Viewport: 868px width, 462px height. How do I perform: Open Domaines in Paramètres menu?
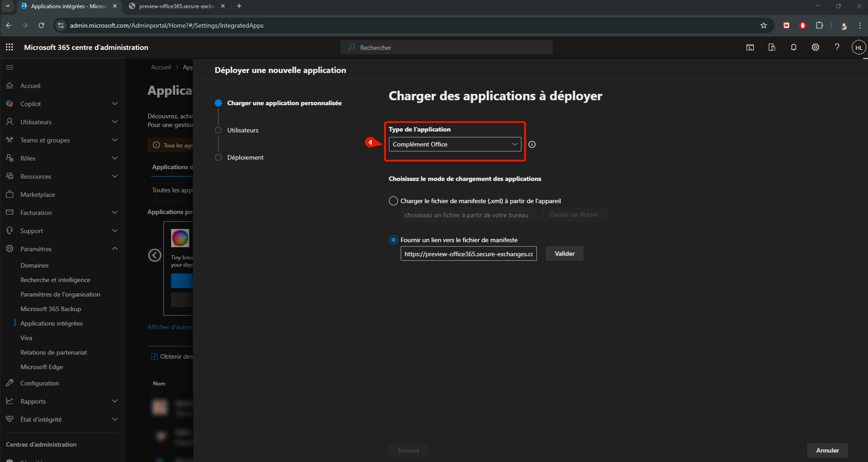pos(35,266)
